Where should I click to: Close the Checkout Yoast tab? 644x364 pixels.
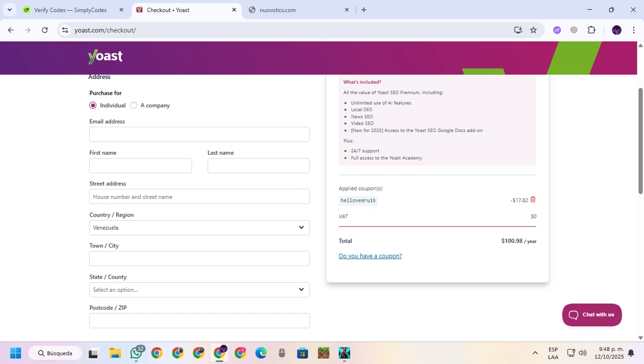point(234,9)
